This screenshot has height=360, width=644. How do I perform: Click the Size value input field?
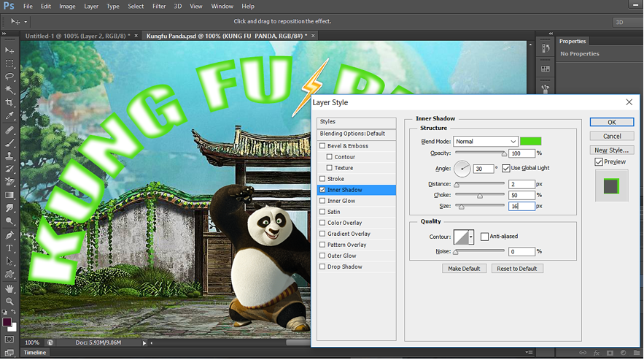tap(521, 206)
